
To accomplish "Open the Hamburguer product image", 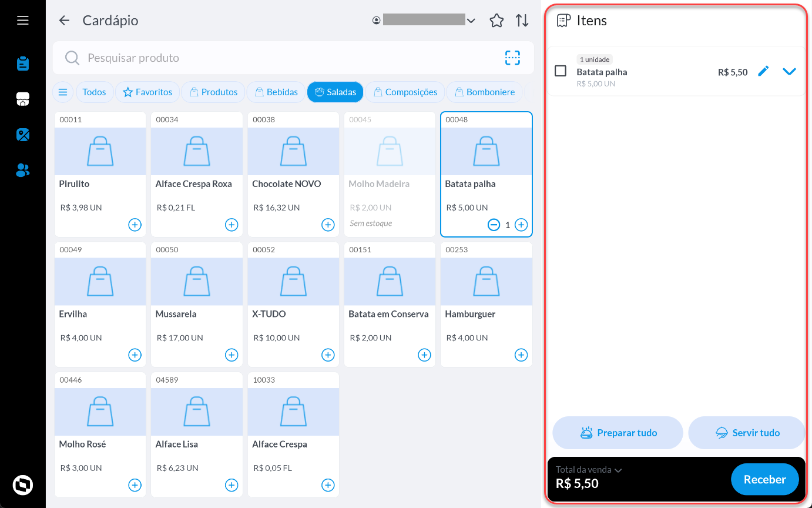I will click(x=486, y=282).
